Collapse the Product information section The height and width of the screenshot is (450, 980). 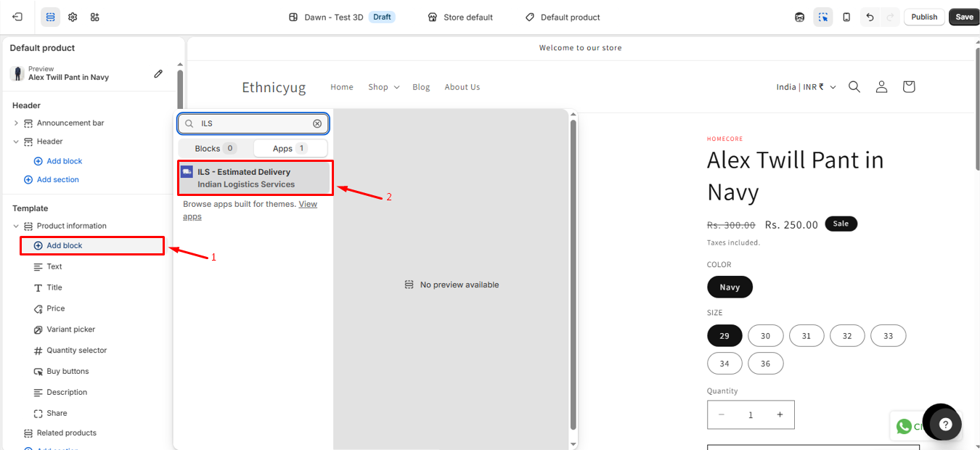click(15, 225)
